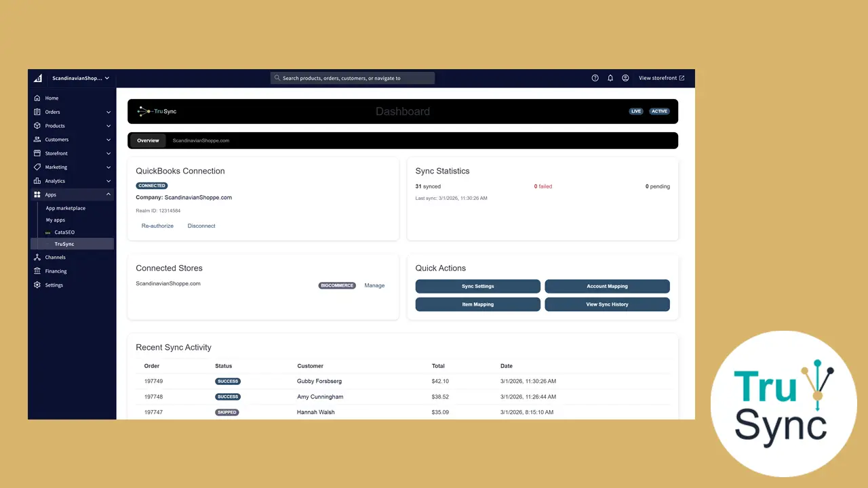Image resolution: width=868 pixels, height=488 pixels.
Task: Click the Storefront shop icon
Action: (x=37, y=153)
